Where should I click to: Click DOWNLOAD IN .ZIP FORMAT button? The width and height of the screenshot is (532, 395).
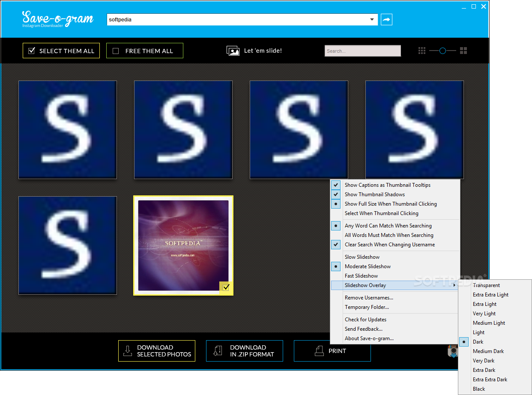pyautogui.click(x=245, y=351)
